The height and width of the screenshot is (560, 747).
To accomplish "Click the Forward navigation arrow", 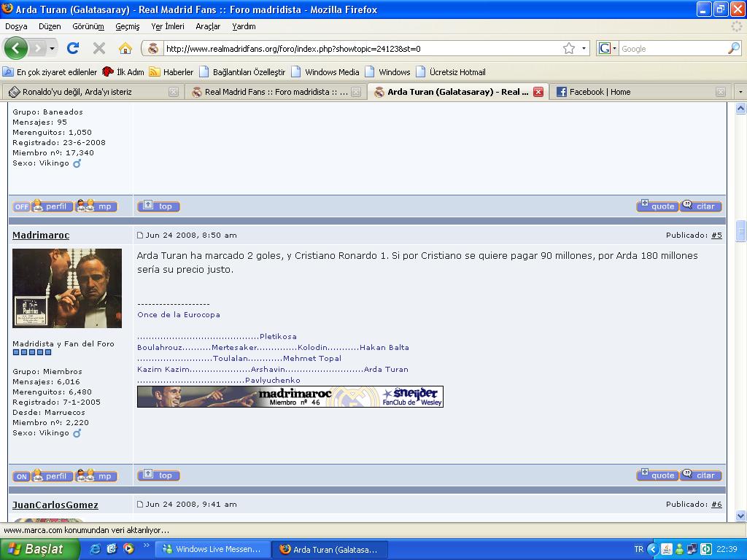I will [x=38, y=48].
